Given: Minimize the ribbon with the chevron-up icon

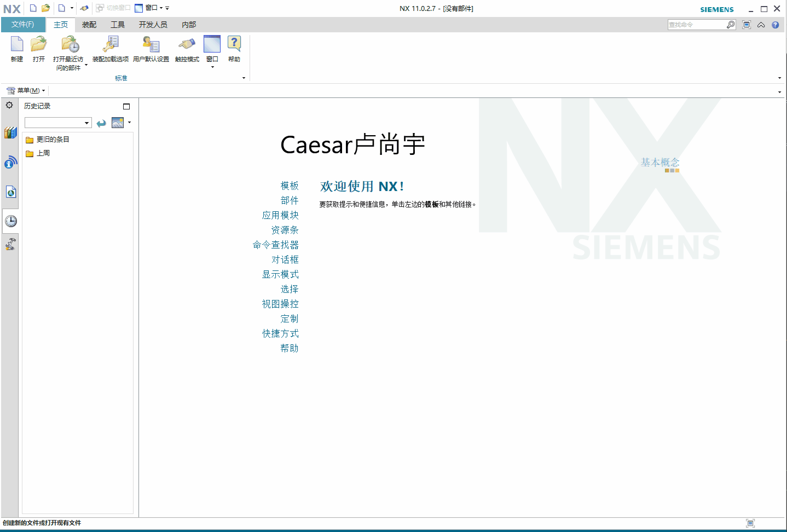Looking at the screenshot, I should [x=761, y=25].
